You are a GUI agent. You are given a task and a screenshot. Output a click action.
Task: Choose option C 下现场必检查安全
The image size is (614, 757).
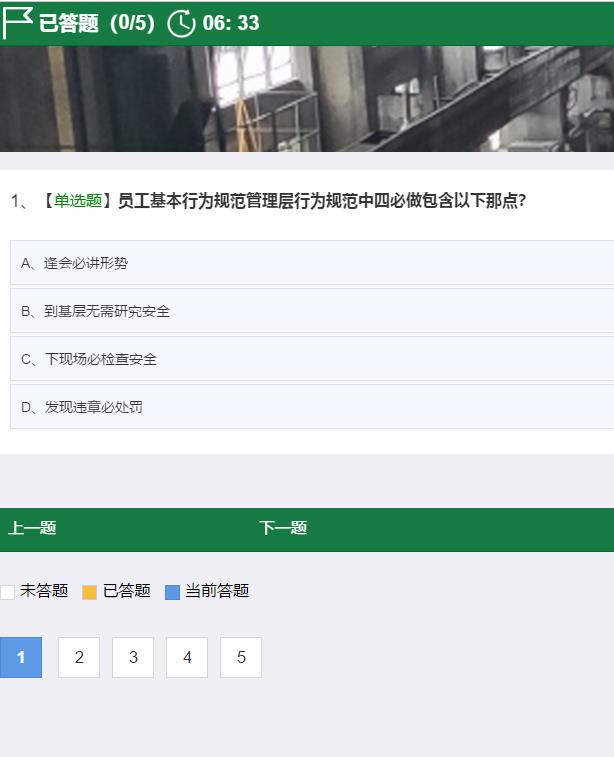coord(312,359)
